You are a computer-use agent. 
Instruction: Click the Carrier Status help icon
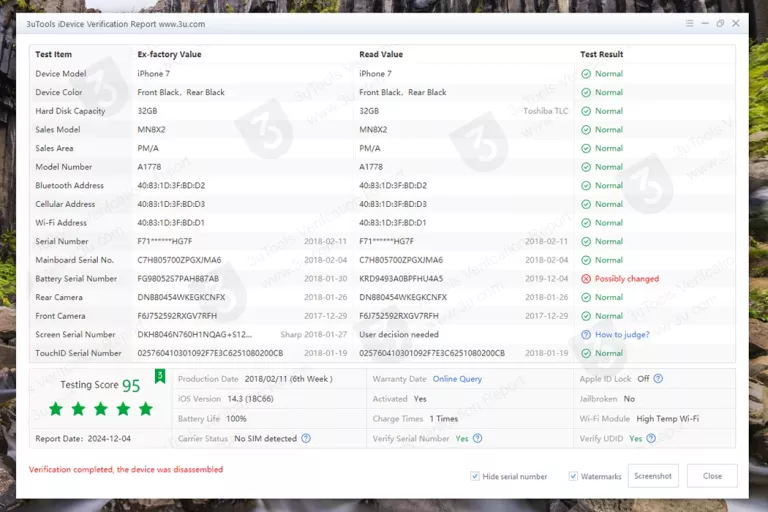pos(306,439)
